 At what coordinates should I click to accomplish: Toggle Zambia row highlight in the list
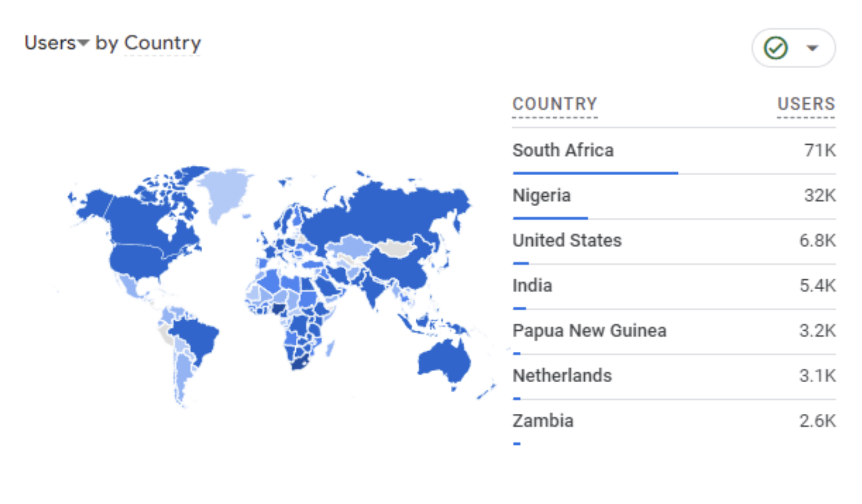coord(543,421)
